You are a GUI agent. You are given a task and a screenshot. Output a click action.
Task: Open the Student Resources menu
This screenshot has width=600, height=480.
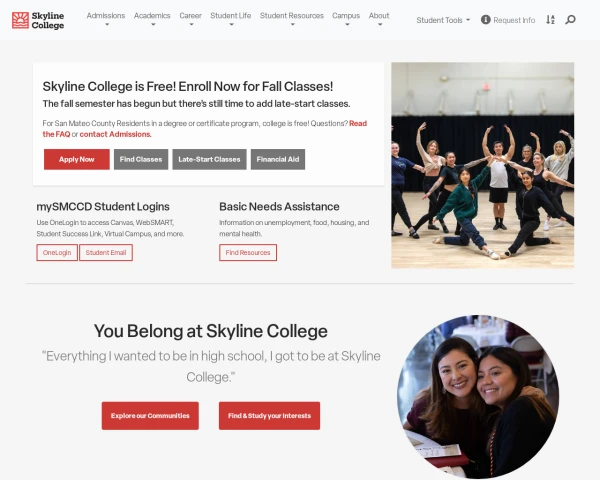tap(292, 19)
